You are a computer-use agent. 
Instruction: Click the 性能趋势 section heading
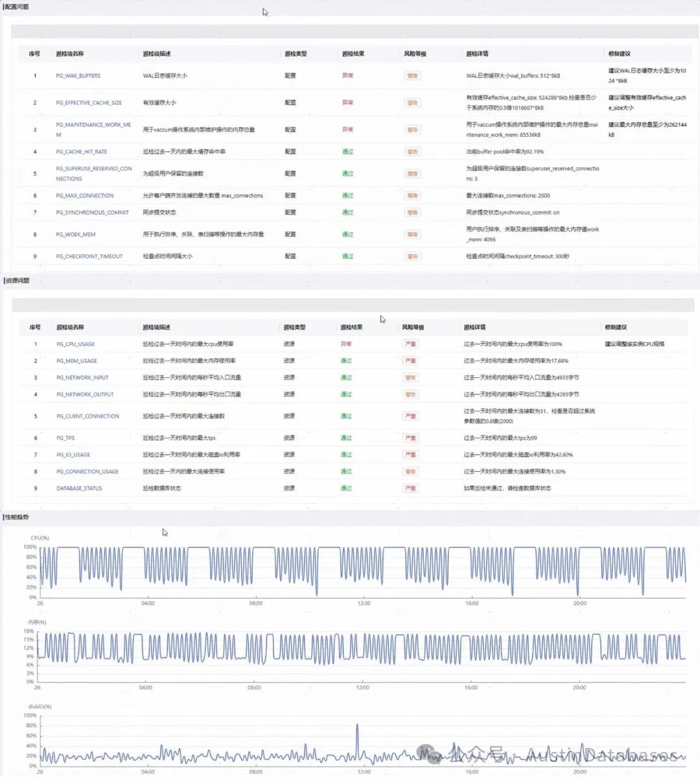16,517
